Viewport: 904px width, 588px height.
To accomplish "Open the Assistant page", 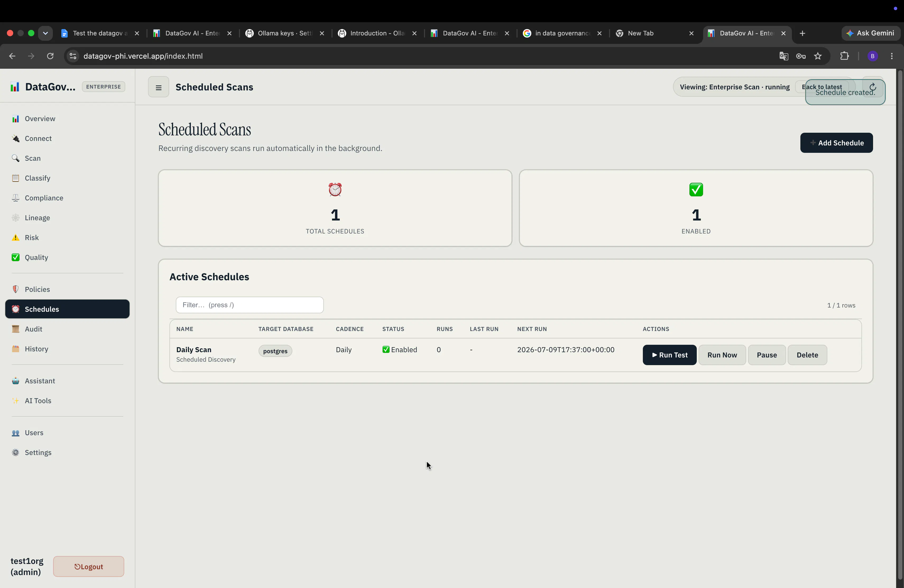I will click(67, 381).
